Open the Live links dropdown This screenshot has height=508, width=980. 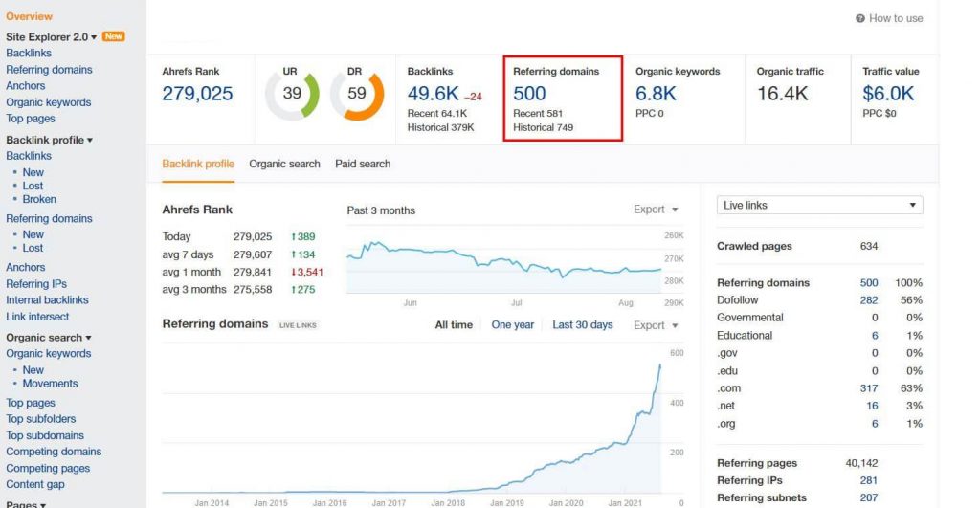(x=819, y=205)
